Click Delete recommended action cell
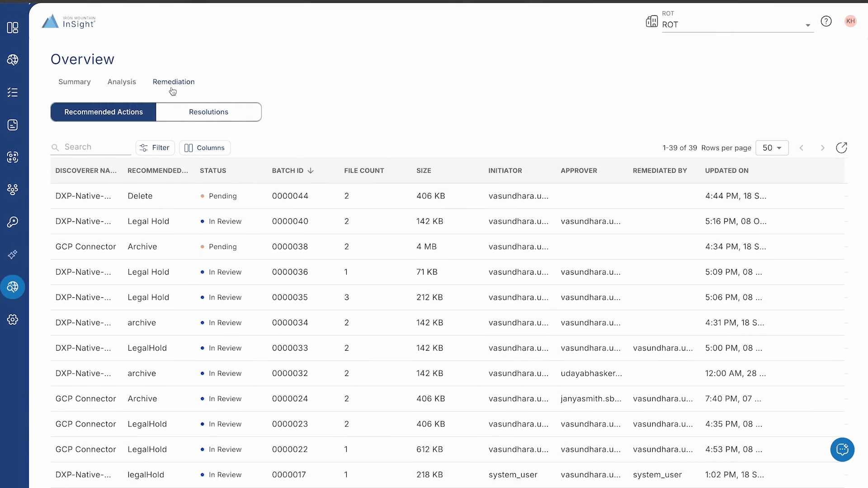The width and height of the screenshot is (868, 488). coord(140,196)
